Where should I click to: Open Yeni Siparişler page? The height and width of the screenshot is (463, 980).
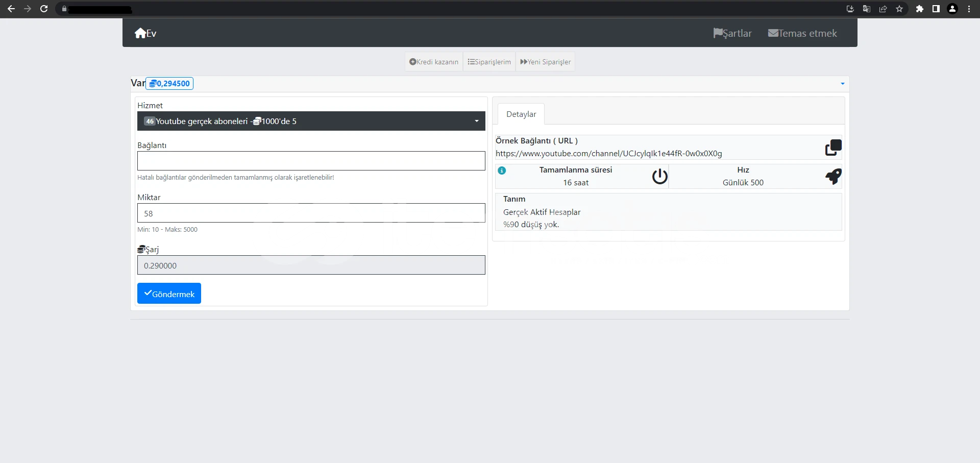coord(545,62)
